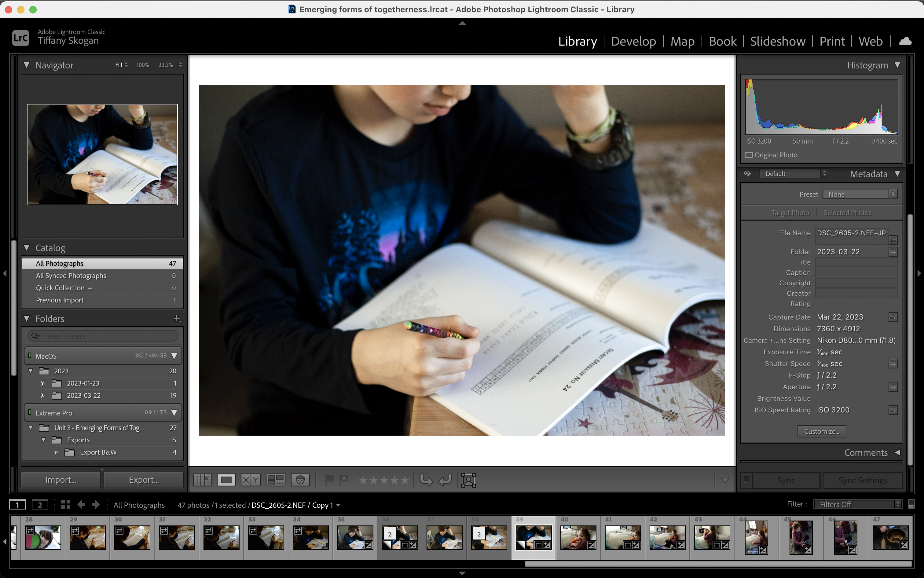Viewport: 924px width, 578px height.
Task: Open second window display button 2
Action: coord(40,505)
